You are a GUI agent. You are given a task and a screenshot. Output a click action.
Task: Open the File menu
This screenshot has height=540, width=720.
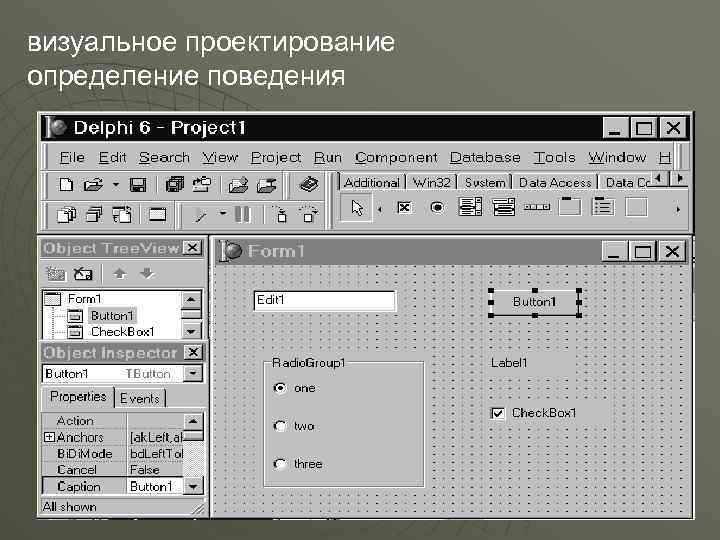click(72, 158)
